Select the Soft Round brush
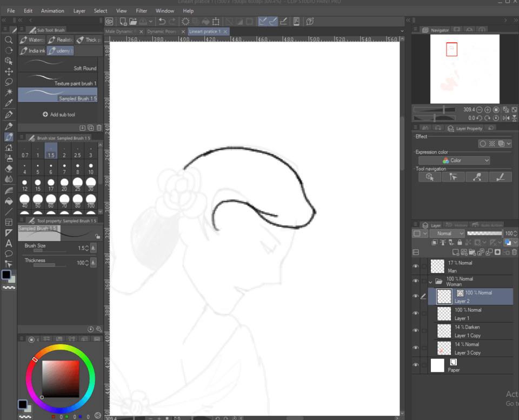The height and width of the screenshot is (420, 519). [58, 65]
